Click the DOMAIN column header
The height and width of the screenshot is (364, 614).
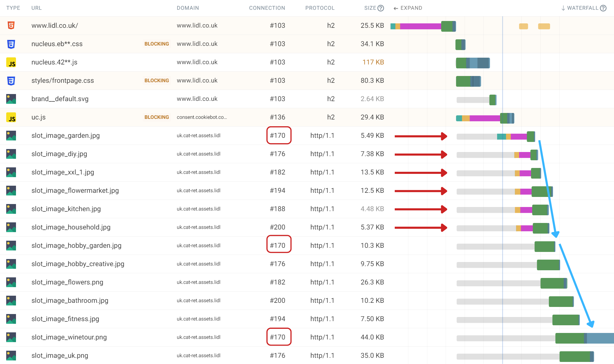[x=188, y=8]
